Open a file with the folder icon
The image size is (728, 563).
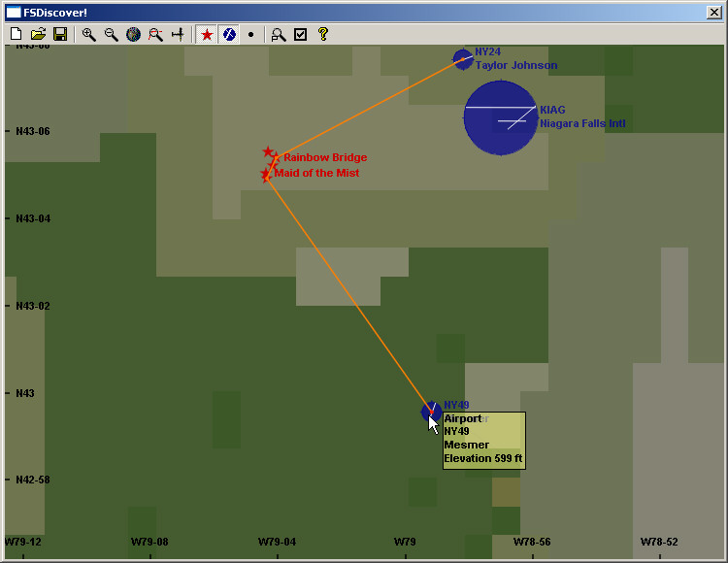click(x=38, y=34)
